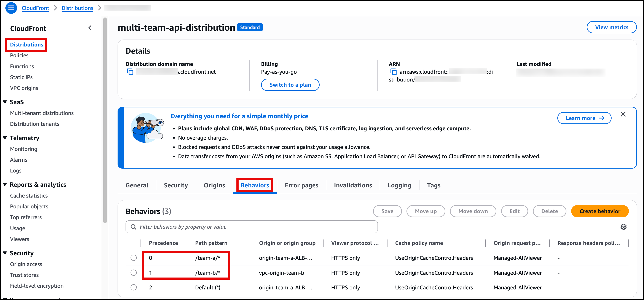Open the hamburger navigation menu icon
This screenshot has height=300, width=644.
click(x=11, y=8)
